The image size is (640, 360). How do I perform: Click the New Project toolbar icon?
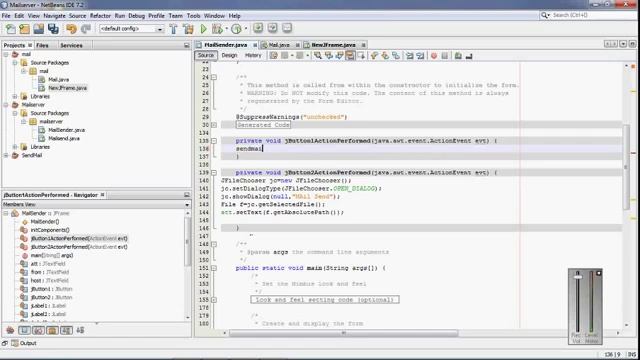tap(24, 29)
